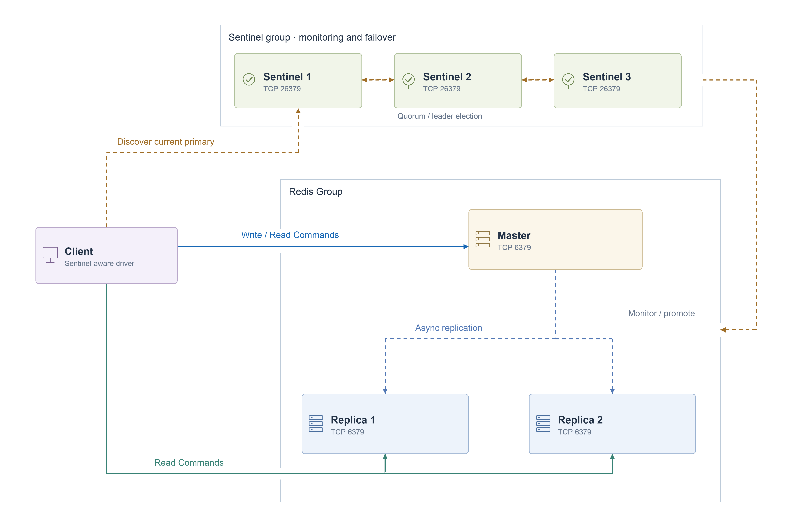Click the Sentinel 1 checkmark icon
This screenshot has height=532, width=795.
tap(249, 81)
